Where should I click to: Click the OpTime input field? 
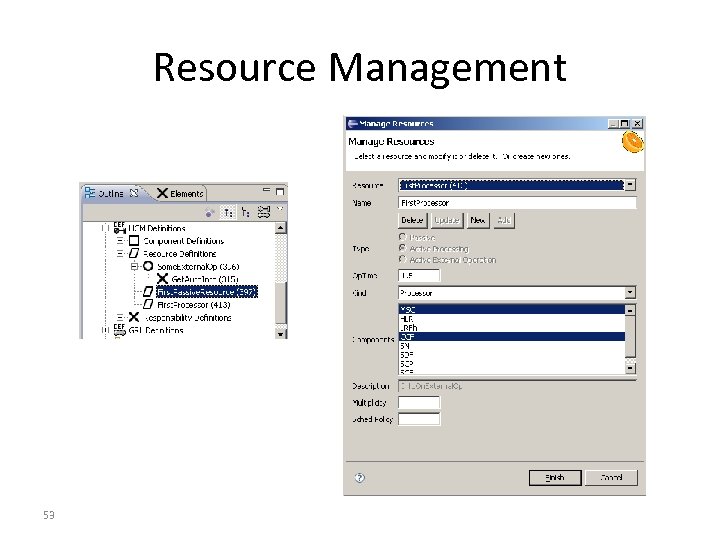coord(419,275)
